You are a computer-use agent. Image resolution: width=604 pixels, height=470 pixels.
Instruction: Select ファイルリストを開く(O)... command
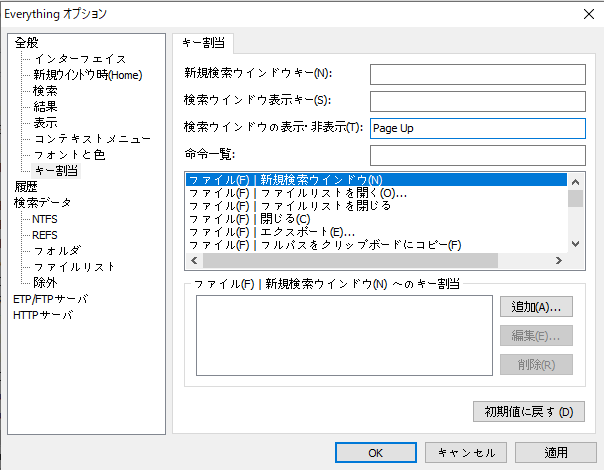376,193
